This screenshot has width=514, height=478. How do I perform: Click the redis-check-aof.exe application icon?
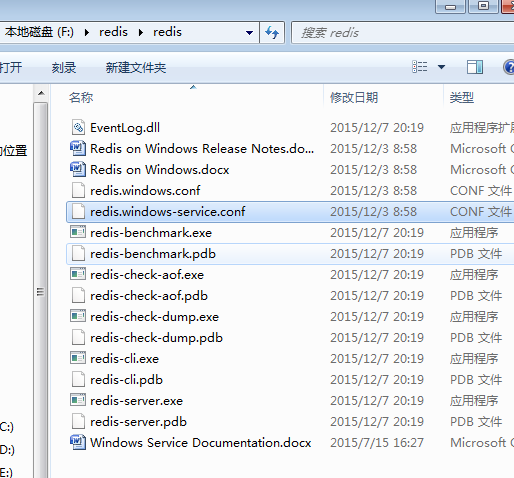click(78, 274)
